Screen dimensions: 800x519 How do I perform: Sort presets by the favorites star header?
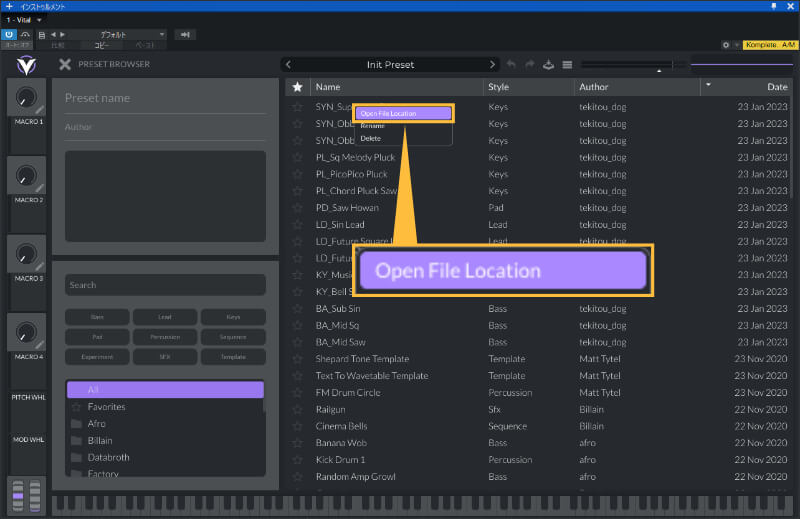[297, 87]
